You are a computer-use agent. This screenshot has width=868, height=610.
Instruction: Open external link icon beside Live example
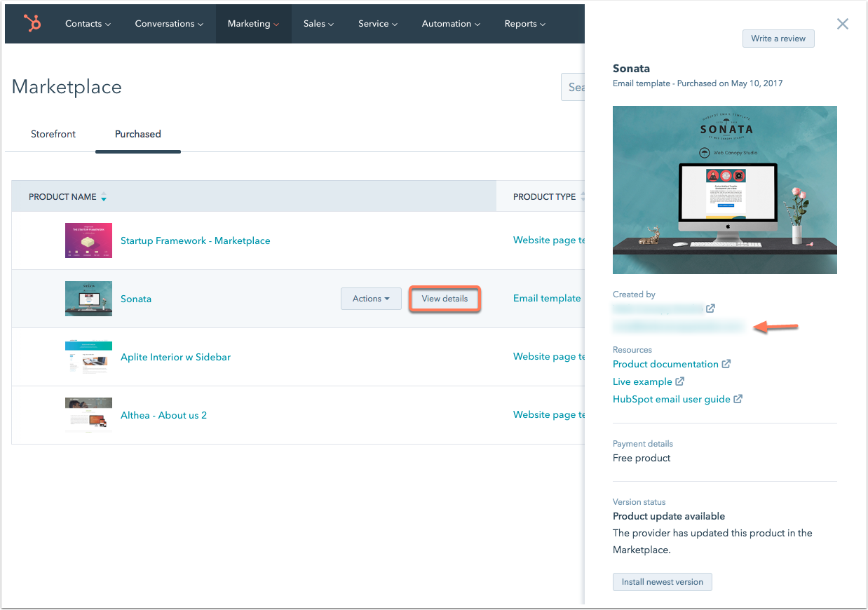coord(679,381)
